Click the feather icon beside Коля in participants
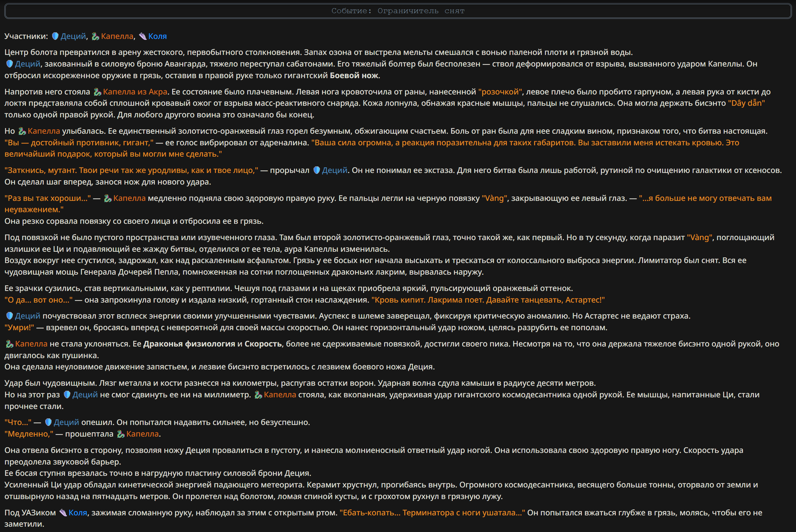This screenshot has height=532, width=796. coord(143,36)
